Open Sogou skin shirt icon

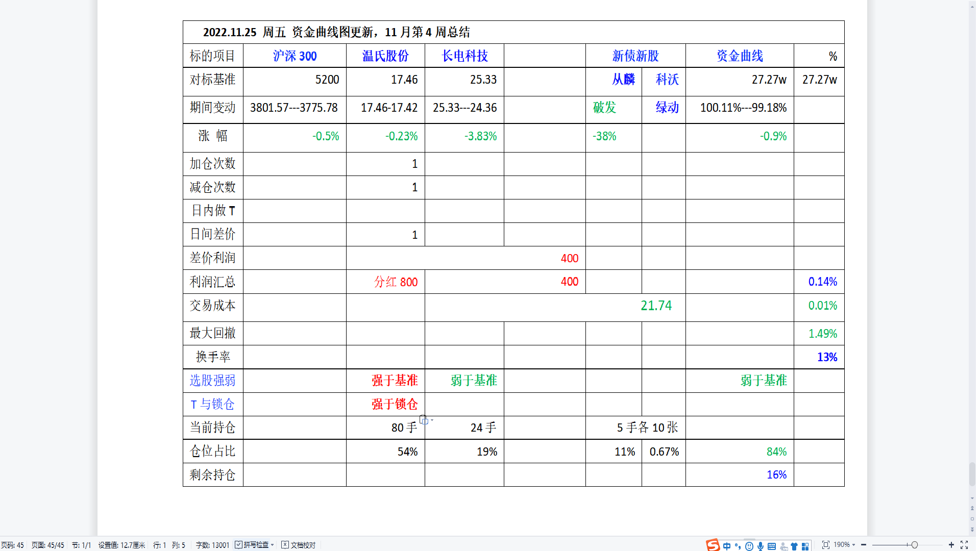click(x=794, y=546)
